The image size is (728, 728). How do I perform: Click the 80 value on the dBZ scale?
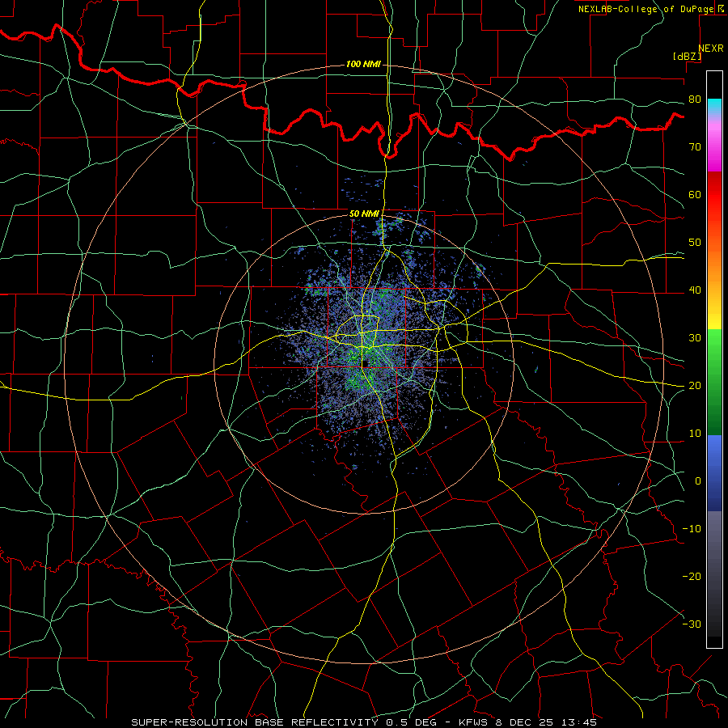(695, 99)
